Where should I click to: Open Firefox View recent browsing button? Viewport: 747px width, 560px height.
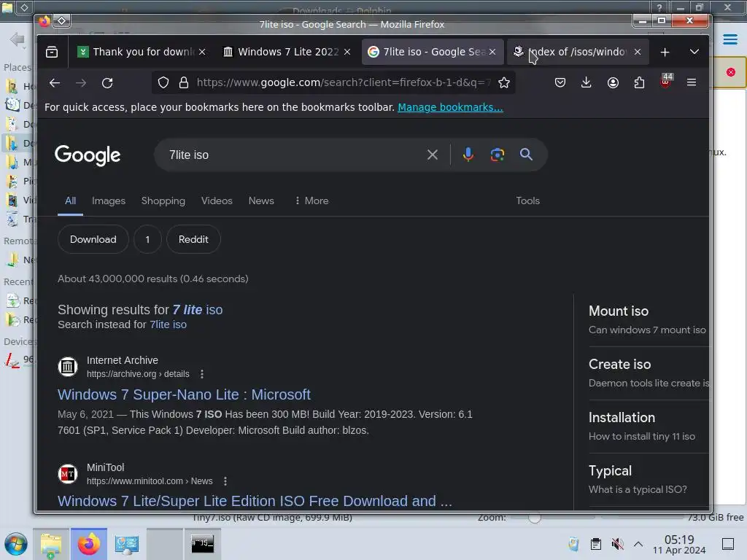pos(52,52)
